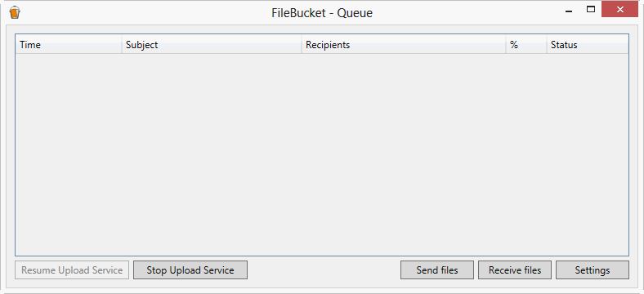Sort queue by the Recipients column header
Screen dimensions: 644x294
pyautogui.click(x=404, y=44)
